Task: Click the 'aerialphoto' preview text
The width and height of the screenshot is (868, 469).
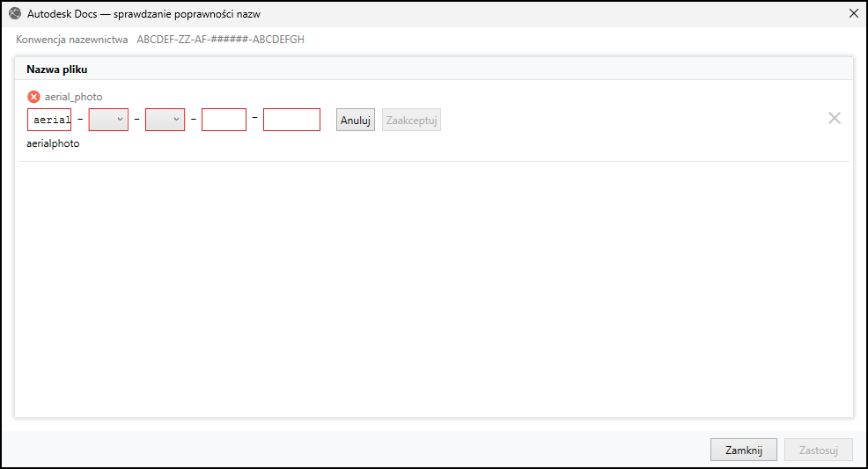Action: [x=53, y=143]
